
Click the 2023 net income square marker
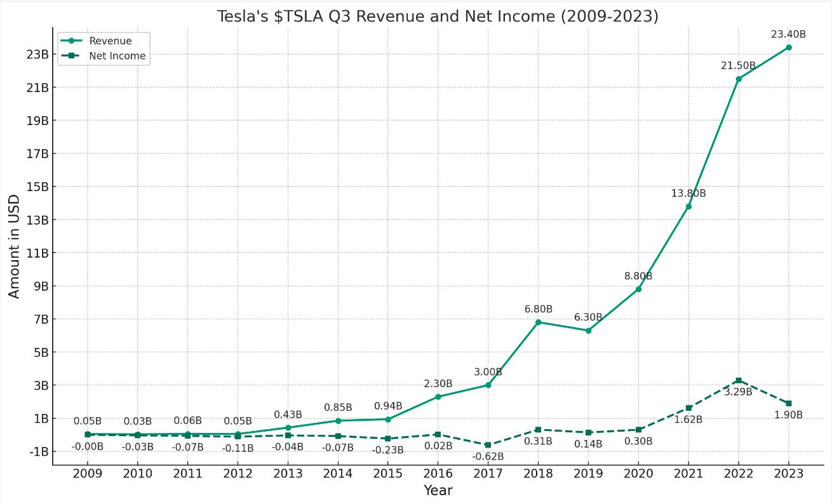[788, 403]
